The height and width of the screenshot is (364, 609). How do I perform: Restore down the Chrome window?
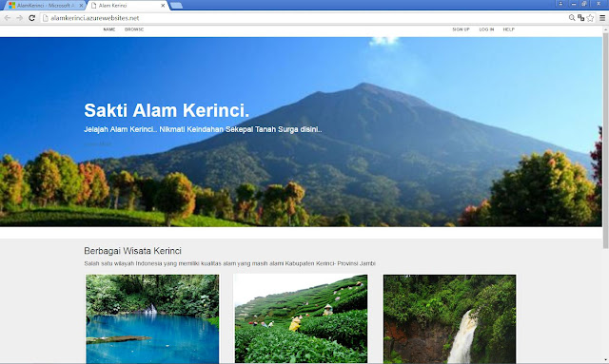point(584,4)
